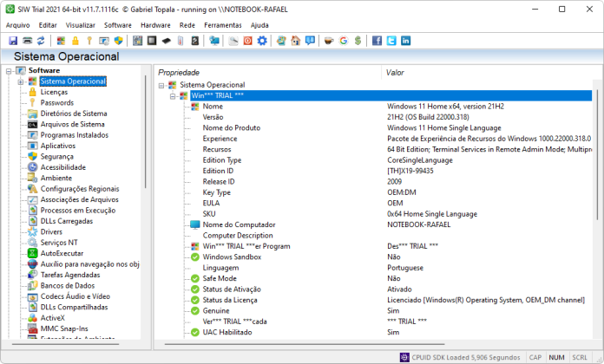Click the thermometer sensors toolbar icon

pos(181,41)
